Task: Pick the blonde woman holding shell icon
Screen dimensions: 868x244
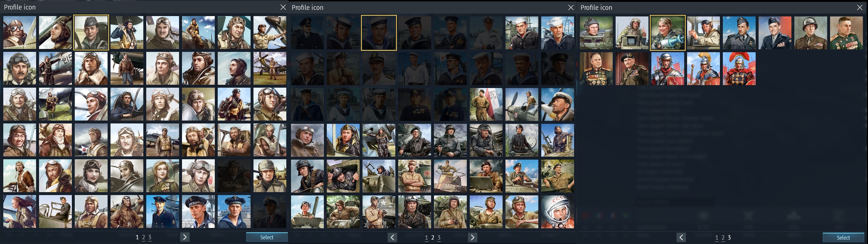Action: [x=668, y=33]
